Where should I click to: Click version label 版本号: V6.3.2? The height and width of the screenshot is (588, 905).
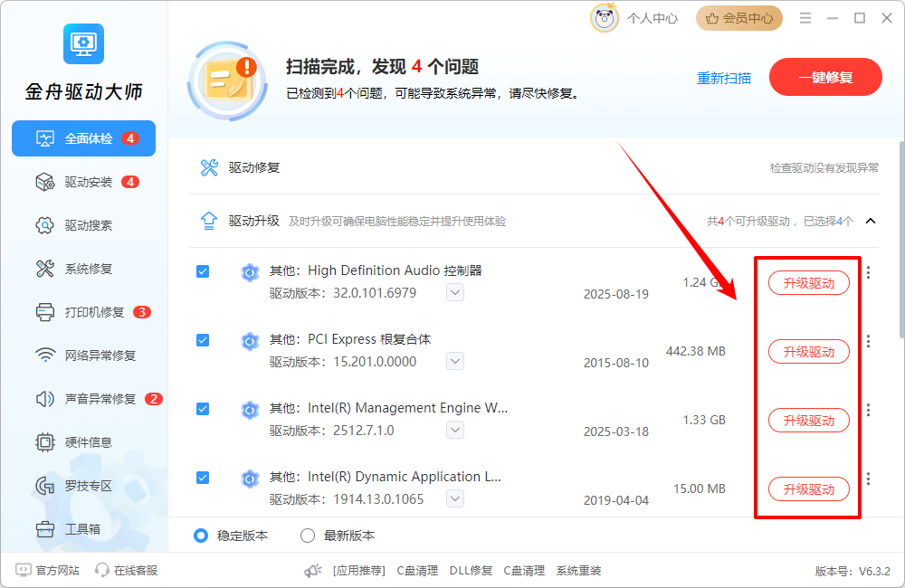(853, 572)
